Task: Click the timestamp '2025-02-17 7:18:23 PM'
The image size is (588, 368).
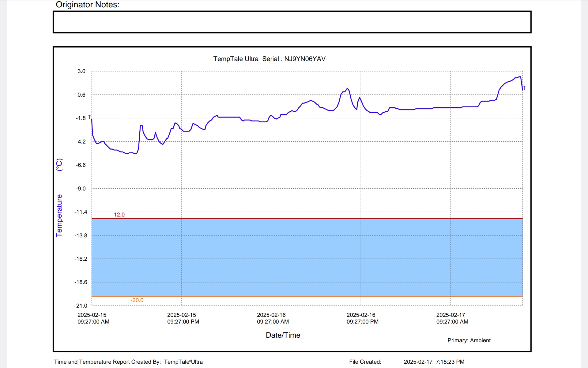Action: click(x=434, y=362)
